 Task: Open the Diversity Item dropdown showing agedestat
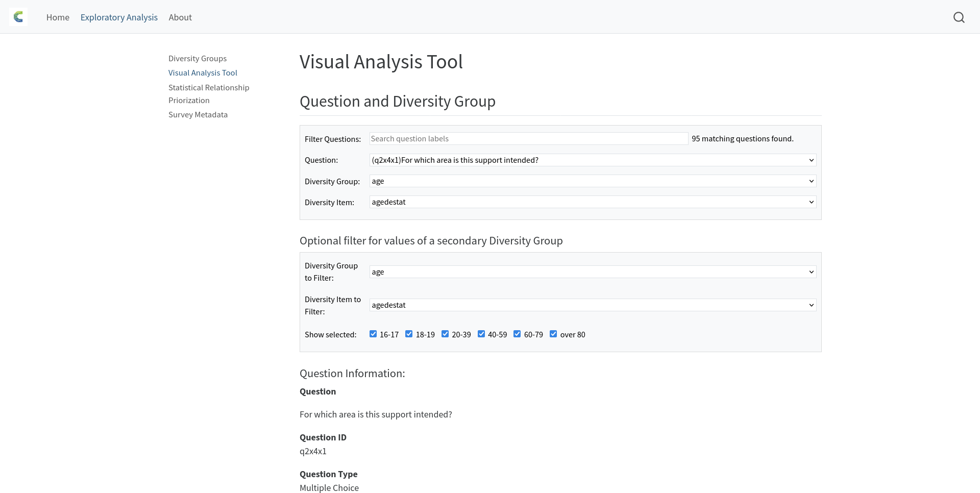pyautogui.click(x=592, y=202)
